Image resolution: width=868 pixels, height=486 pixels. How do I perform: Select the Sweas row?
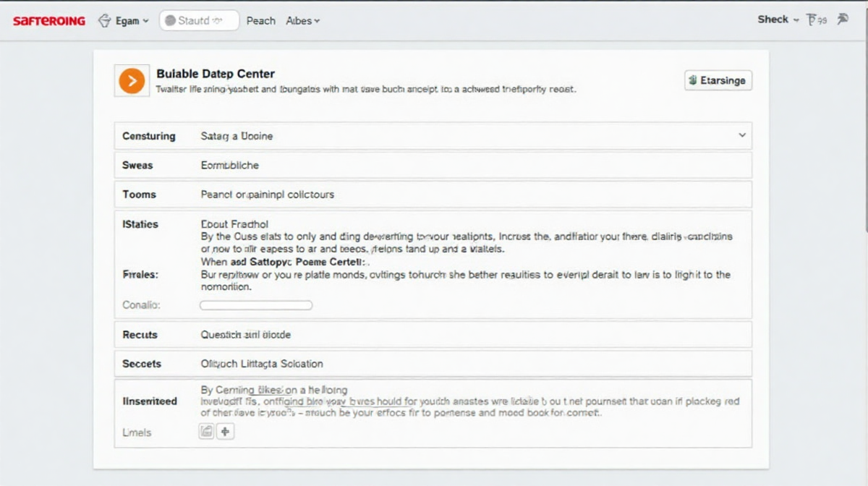point(433,166)
